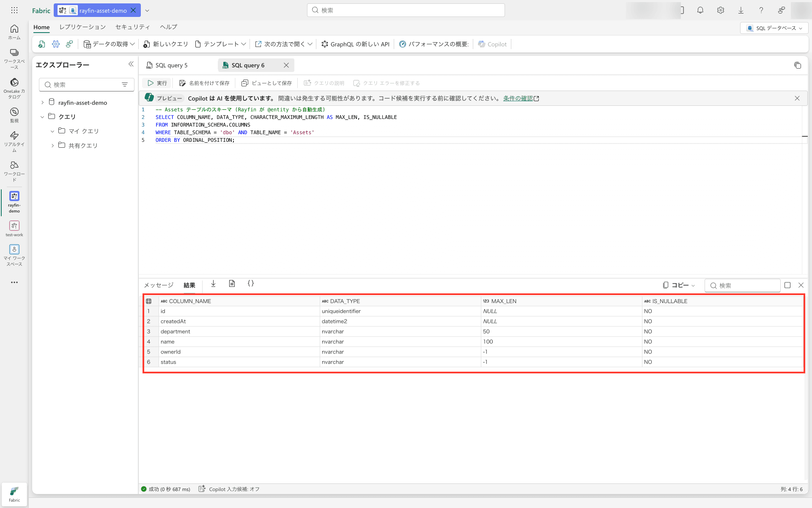
Task: Run the query with 実行
Action: coord(157,83)
